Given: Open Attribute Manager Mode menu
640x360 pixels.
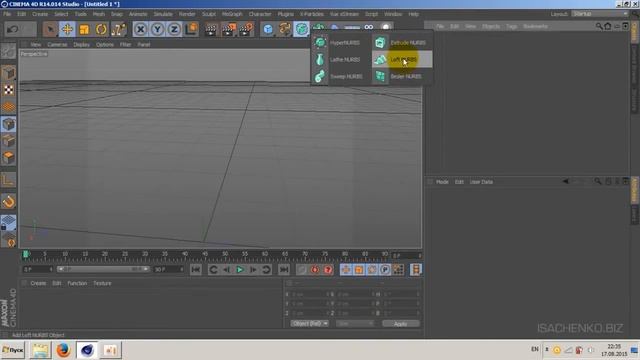Looking at the screenshot, I should pyautogui.click(x=442, y=182).
